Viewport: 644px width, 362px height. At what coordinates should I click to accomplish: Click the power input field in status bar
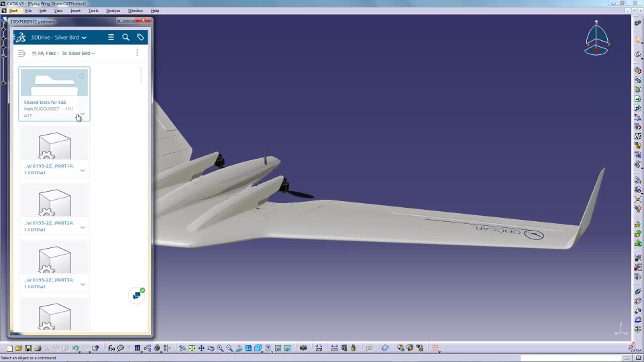pyautogui.click(x=571, y=358)
